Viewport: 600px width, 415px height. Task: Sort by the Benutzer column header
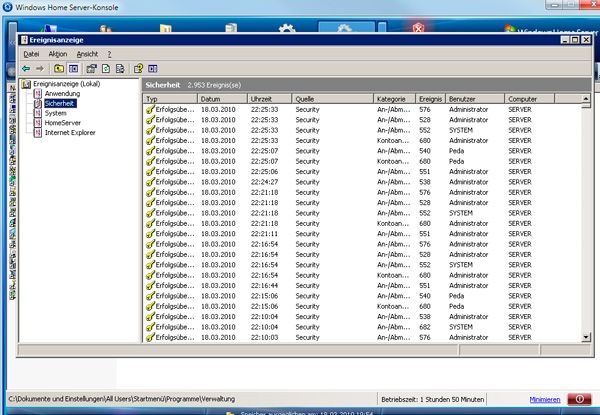[475, 99]
